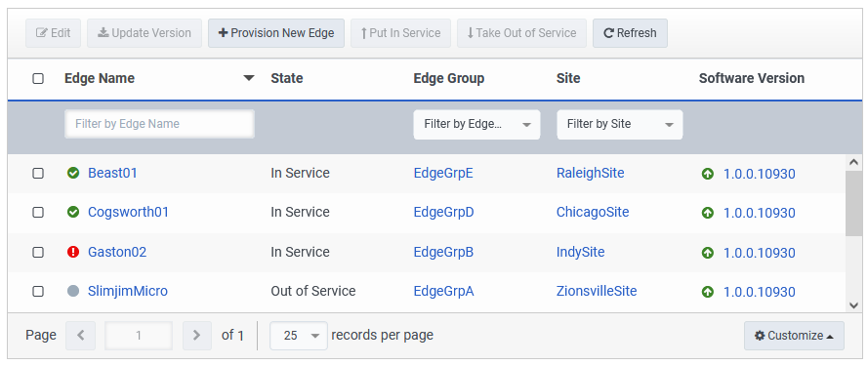Viewport: 868px width, 365px height.
Task: Click the version up-arrow icon in SlimjimMicro row
Action: (708, 292)
